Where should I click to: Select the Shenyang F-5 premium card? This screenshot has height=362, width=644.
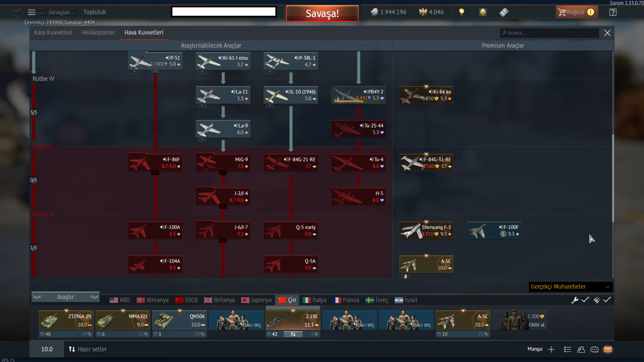click(426, 230)
